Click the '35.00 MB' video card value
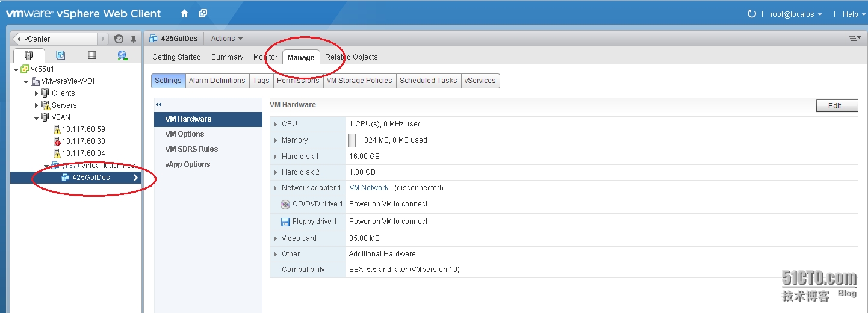Image resolution: width=868 pixels, height=313 pixels. click(x=365, y=238)
